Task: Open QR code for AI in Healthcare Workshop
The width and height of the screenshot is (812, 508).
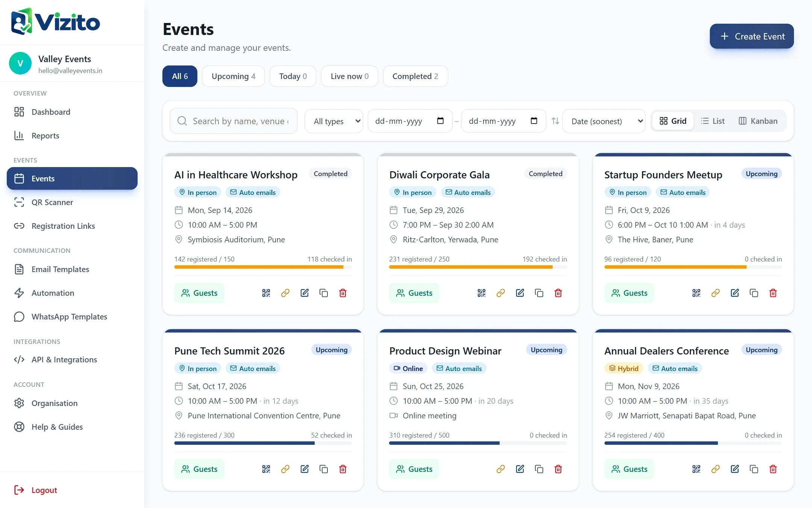Action: [266, 293]
